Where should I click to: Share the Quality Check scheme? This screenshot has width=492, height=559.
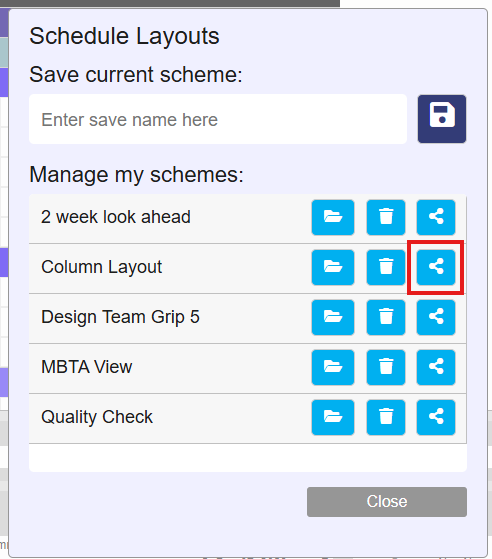click(436, 417)
